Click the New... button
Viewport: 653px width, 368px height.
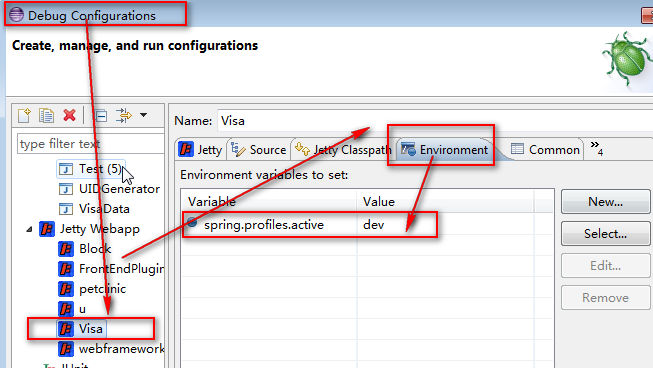click(x=606, y=202)
